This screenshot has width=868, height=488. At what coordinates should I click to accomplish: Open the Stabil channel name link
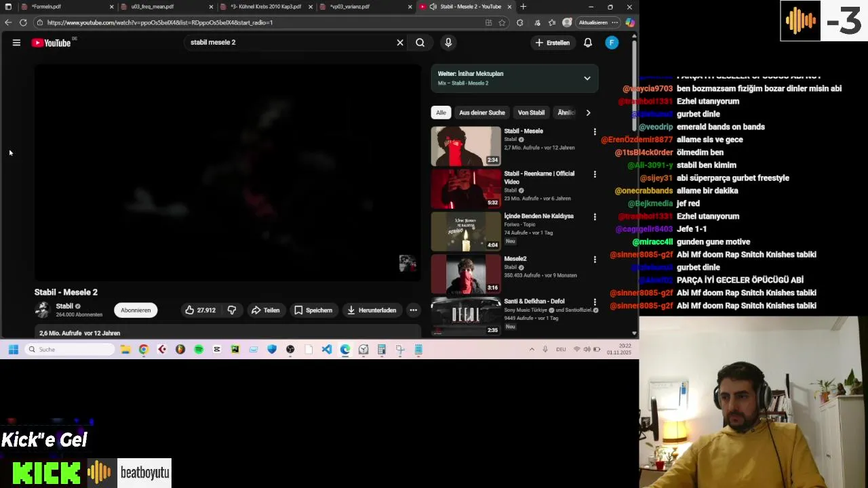(x=64, y=306)
